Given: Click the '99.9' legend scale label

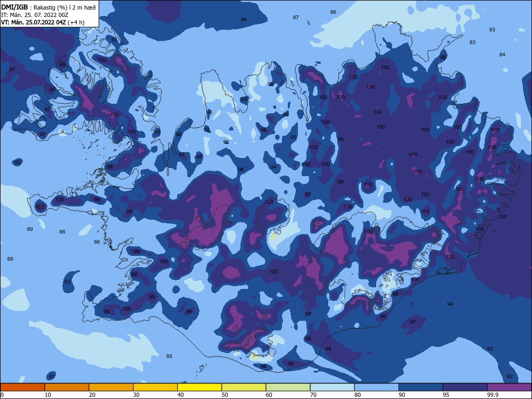Looking at the screenshot, I should (493, 395).
